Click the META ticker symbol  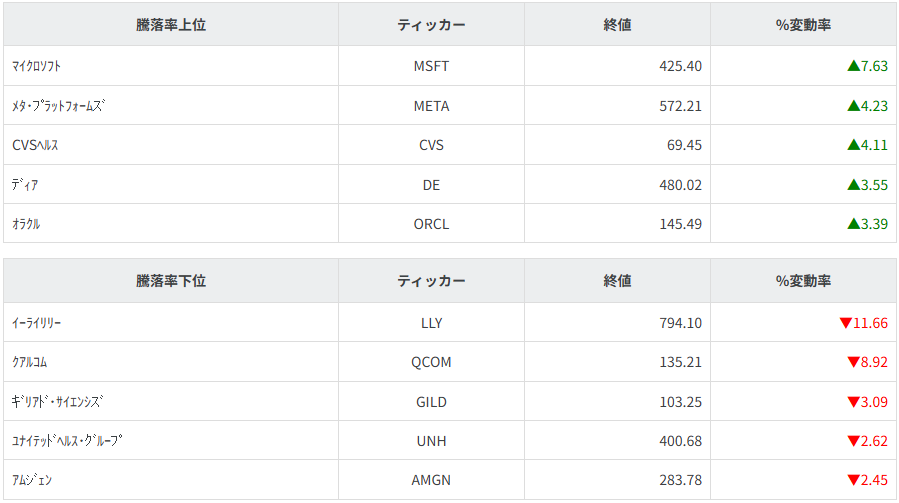pyautogui.click(x=431, y=106)
